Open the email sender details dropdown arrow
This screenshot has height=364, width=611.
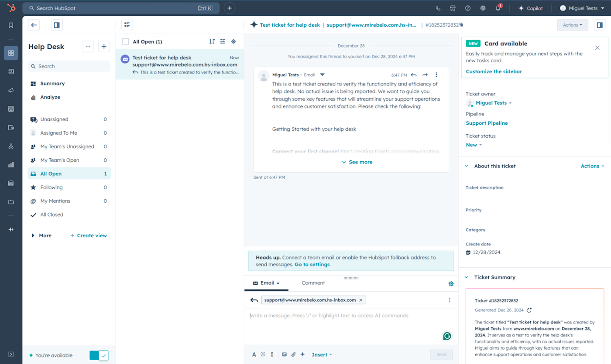(x=322, y=75)
